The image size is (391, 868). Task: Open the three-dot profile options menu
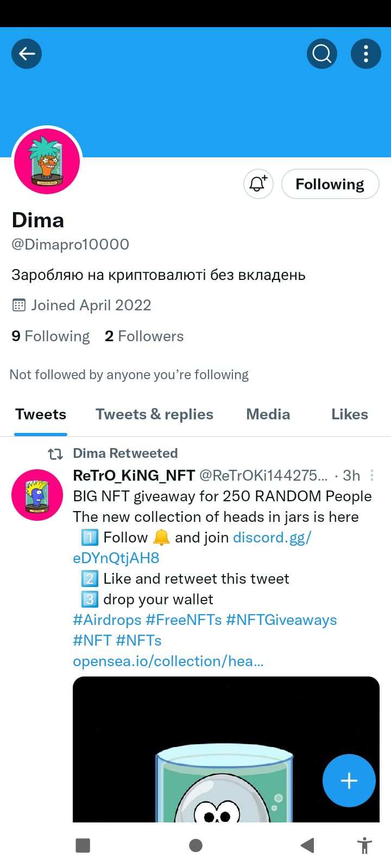pos(366,54)
